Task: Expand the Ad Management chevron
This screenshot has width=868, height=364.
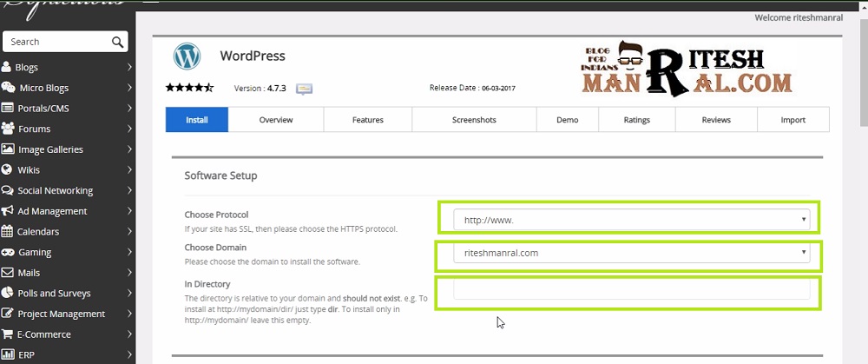Action: click(x=129, y=210)
